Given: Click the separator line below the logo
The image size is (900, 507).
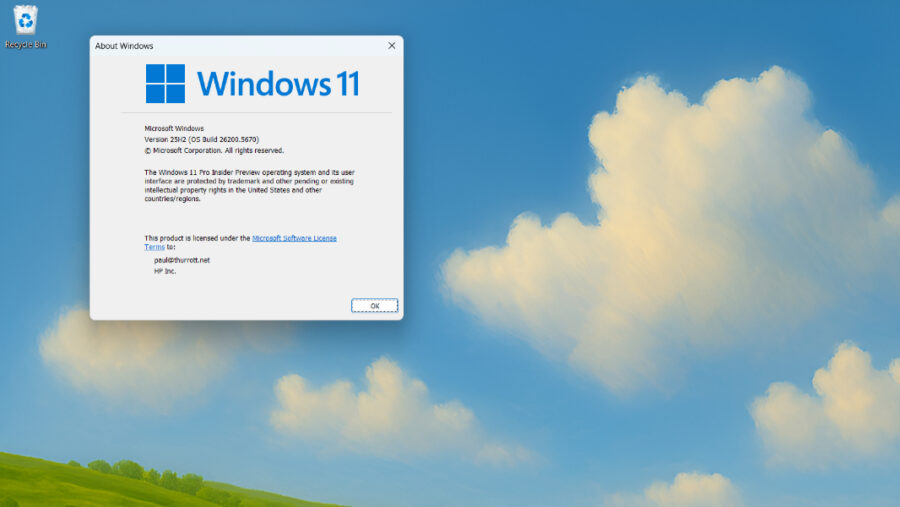Looking at the screenshot, I should tap(248, 113).
